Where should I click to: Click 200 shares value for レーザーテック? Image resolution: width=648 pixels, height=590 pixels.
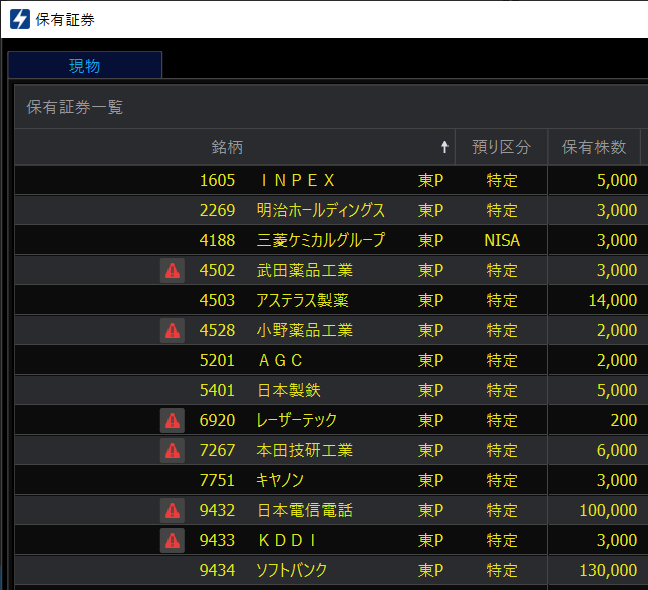coord(624,421)
